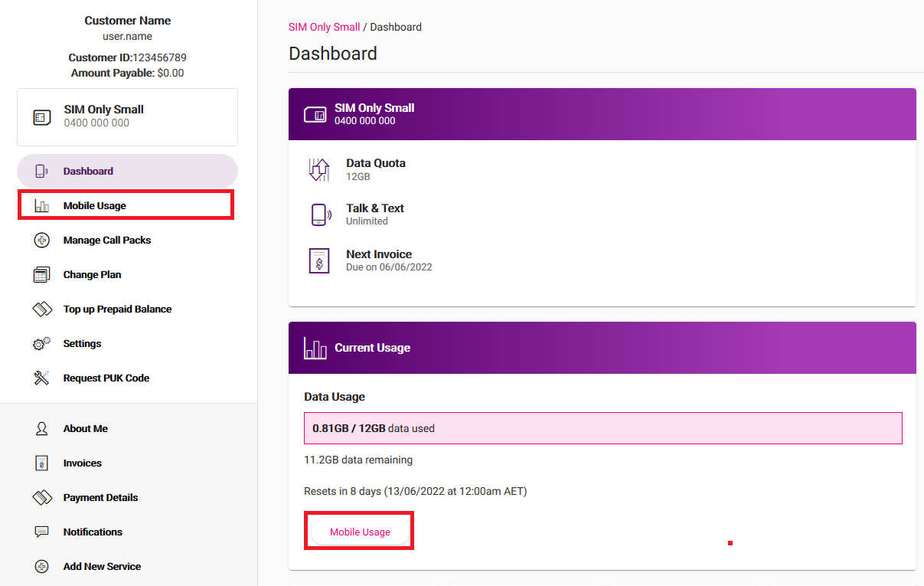Click the Settings gears icon
The width and height of the screenshot is (924, 586).
point(42,344)
